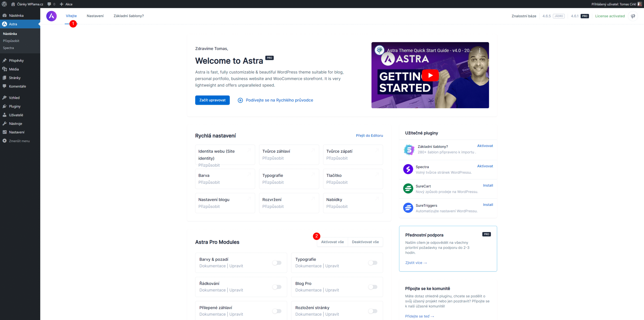This screenshot has width=644, height=320.
Task: Toggle the Řádkování module switch
Action: [x=277, y=287]
